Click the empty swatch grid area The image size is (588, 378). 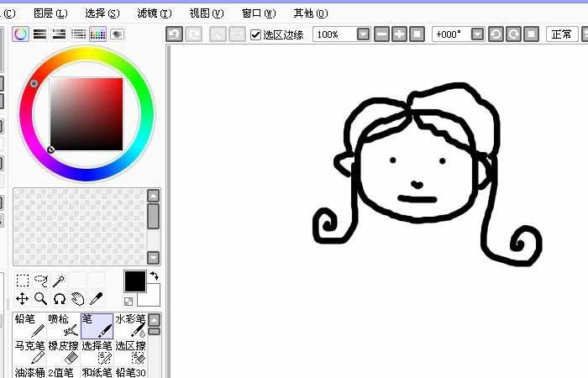click(80, 227)
